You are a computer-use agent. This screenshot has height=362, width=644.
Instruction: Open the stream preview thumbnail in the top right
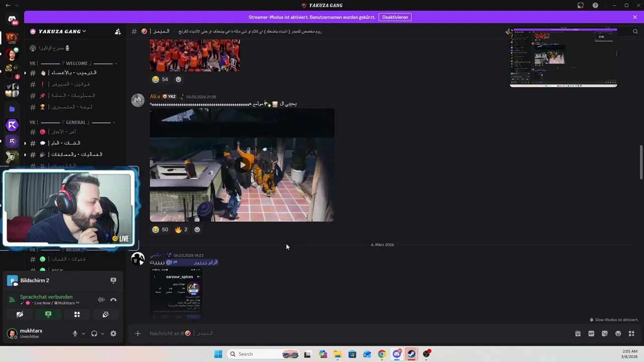[x=563, y=58]
